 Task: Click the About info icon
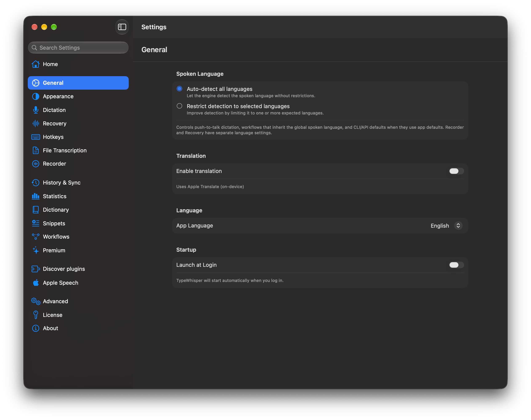click(36, 328)
